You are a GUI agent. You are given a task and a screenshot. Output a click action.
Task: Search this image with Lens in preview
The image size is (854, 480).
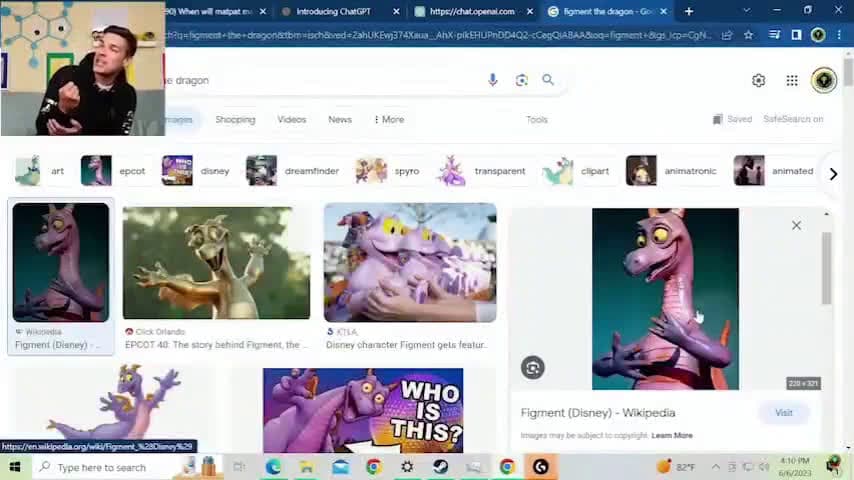point(533,367)
